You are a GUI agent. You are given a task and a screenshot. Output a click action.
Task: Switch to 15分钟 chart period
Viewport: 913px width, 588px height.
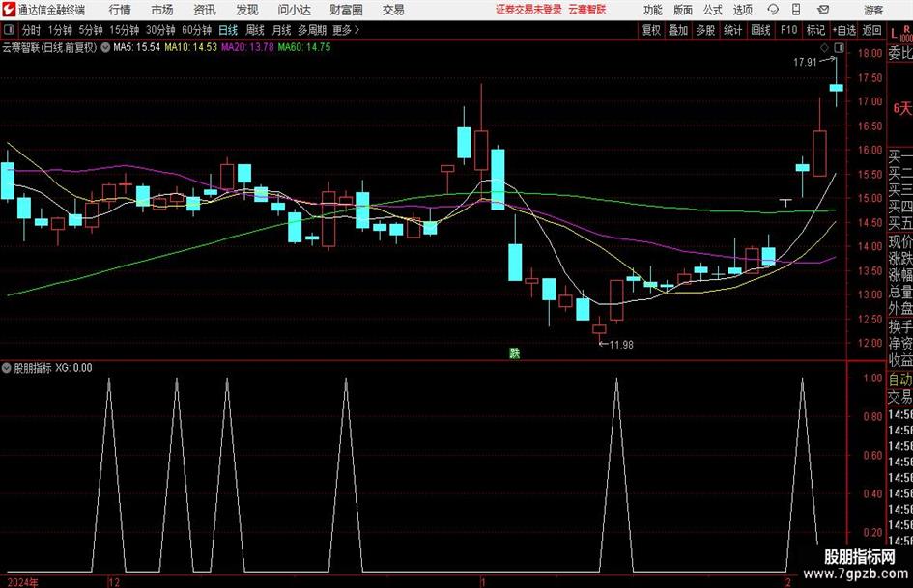click(125, 30)
